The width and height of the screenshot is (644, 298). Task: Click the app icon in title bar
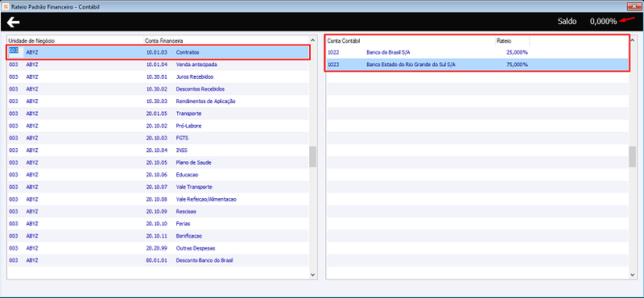pos(6,7)
